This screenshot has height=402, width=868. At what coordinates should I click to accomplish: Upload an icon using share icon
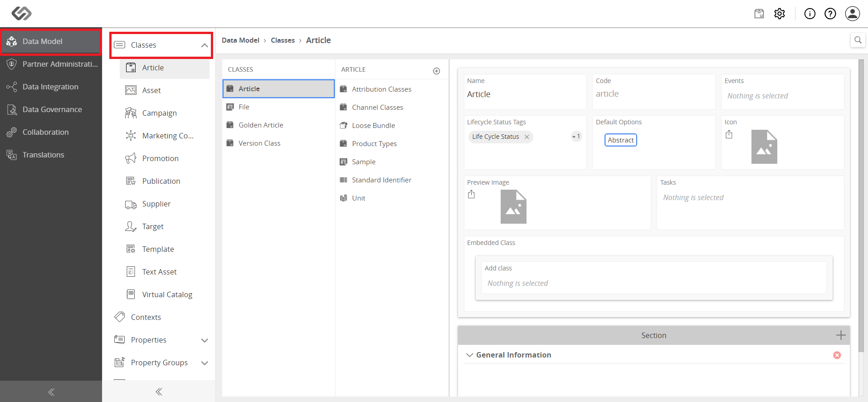tap(729, 135)
